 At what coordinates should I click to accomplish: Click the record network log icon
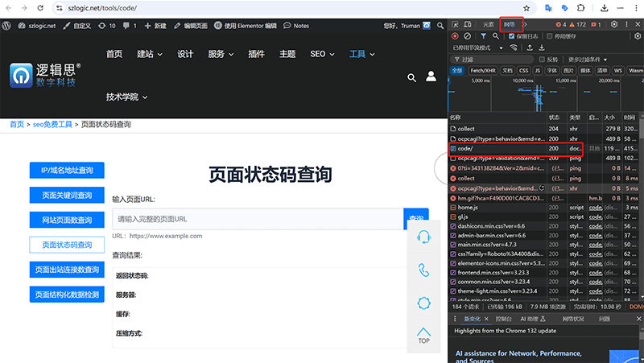(456, 36)
